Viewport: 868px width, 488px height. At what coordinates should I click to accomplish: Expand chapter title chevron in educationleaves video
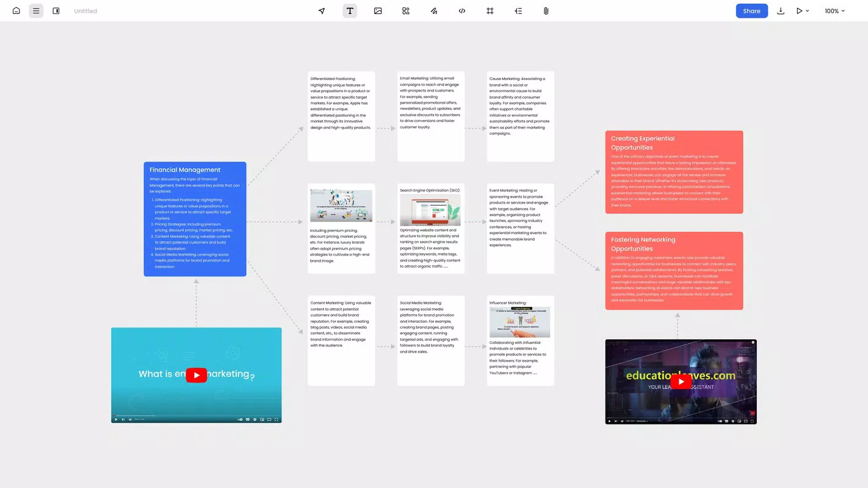point(648,421)
